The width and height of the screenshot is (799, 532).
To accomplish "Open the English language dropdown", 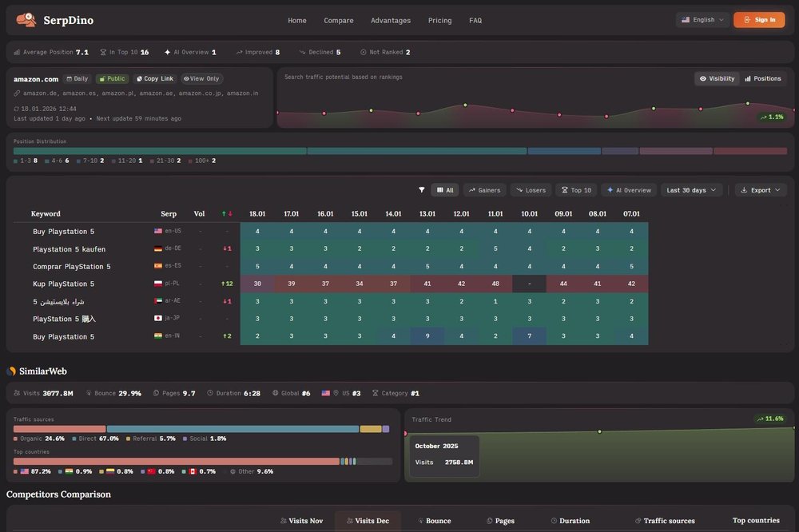I will pos(702,20).
